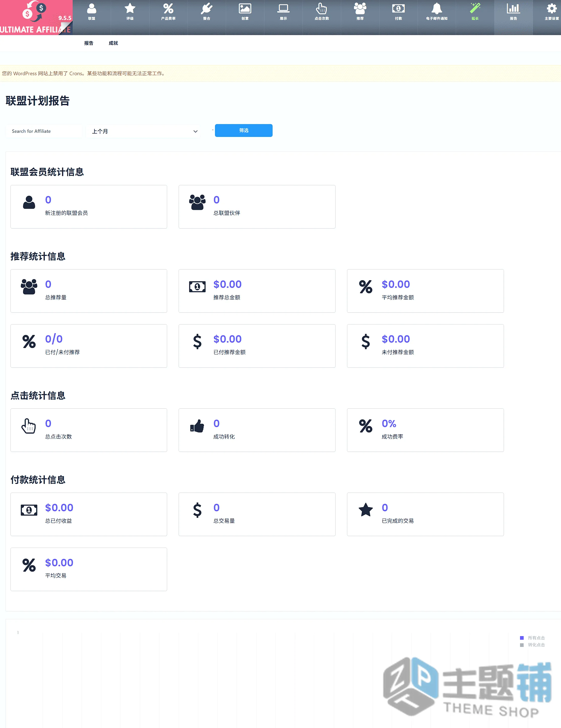561x728 pixels.
Task: Click the 联盟会员统计信息 section heading
Action: point(47,172)
